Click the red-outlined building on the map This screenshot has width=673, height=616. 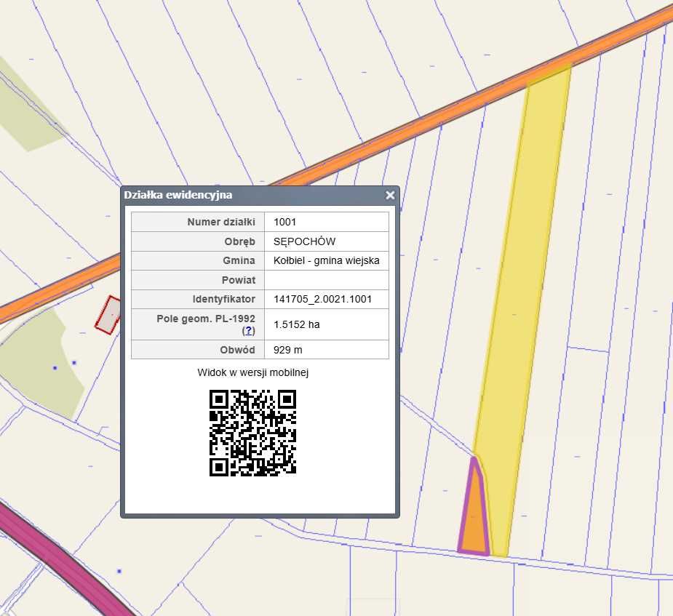click(x=108, y=315)
